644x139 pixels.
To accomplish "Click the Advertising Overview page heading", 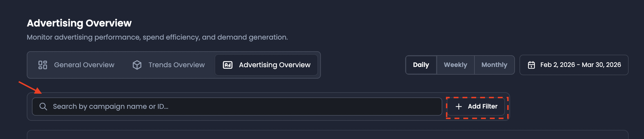I will pos(79,23).
